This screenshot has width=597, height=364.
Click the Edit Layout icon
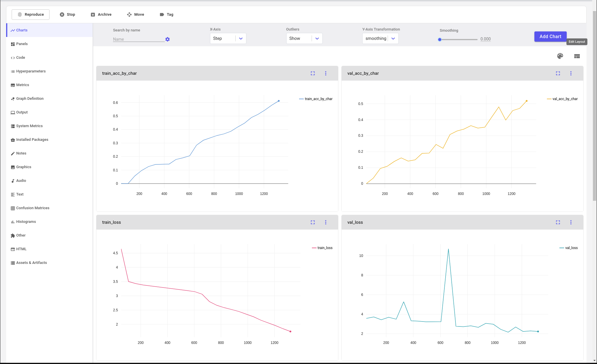click(x=577, y=56)
